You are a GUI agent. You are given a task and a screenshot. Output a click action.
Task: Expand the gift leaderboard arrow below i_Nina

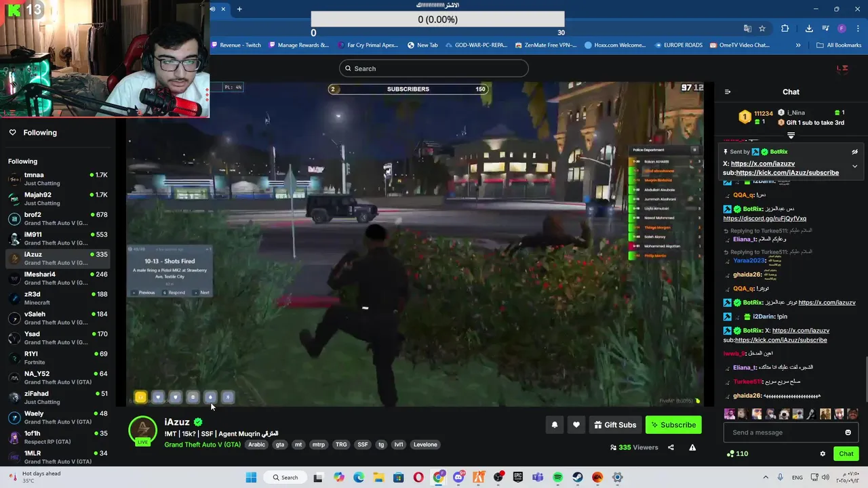click(x=791, y=136)
